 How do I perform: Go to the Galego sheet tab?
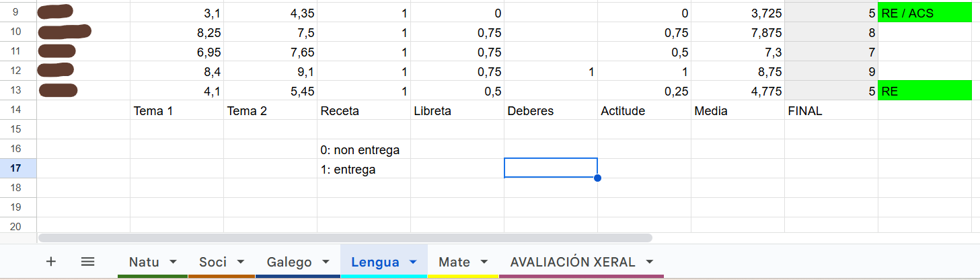289,262
